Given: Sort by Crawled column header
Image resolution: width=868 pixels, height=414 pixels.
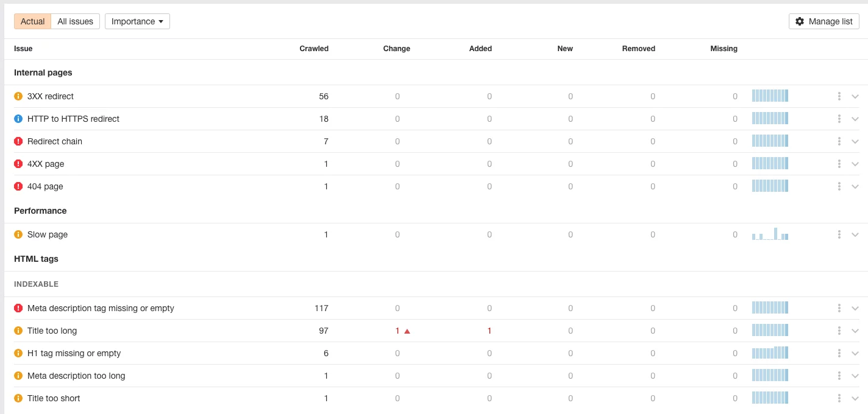Looking at the screenshot, I should point(314,49).
